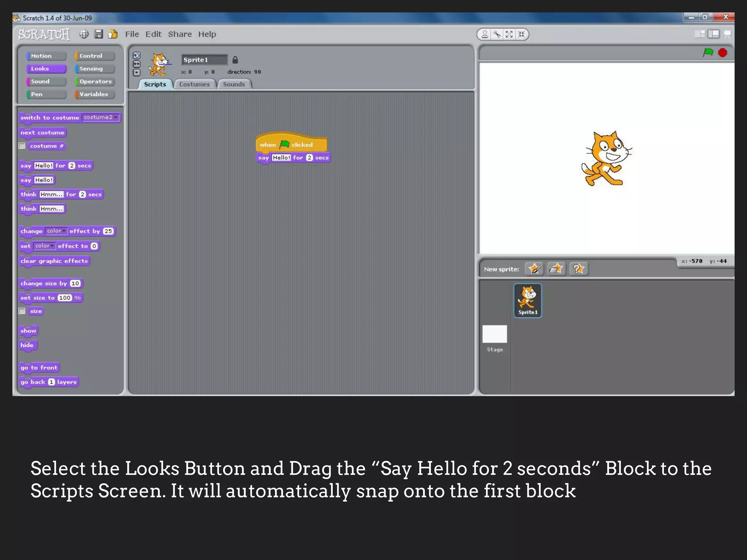Select the Sprite1 thumbnail in sprite list
Screen dimensions: 747x560
coord(528,301)
